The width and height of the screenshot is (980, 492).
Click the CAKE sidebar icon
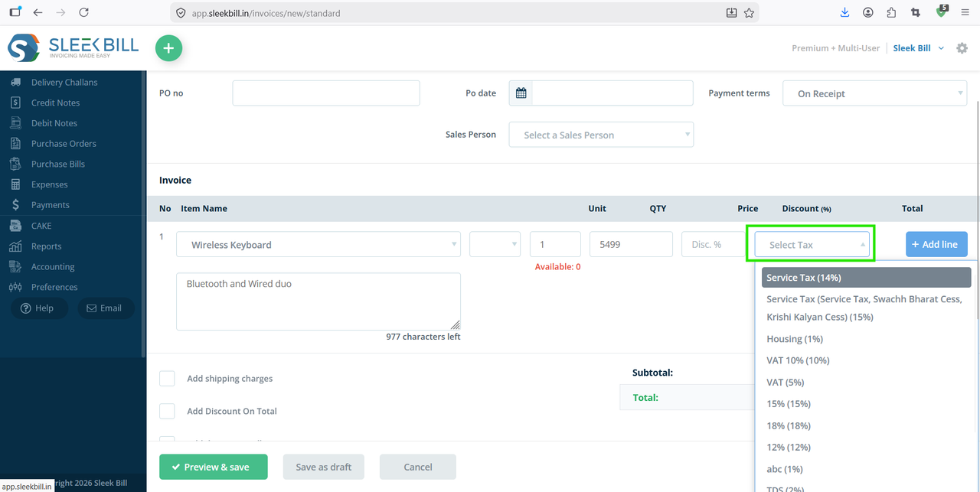(x=15, y=226)
